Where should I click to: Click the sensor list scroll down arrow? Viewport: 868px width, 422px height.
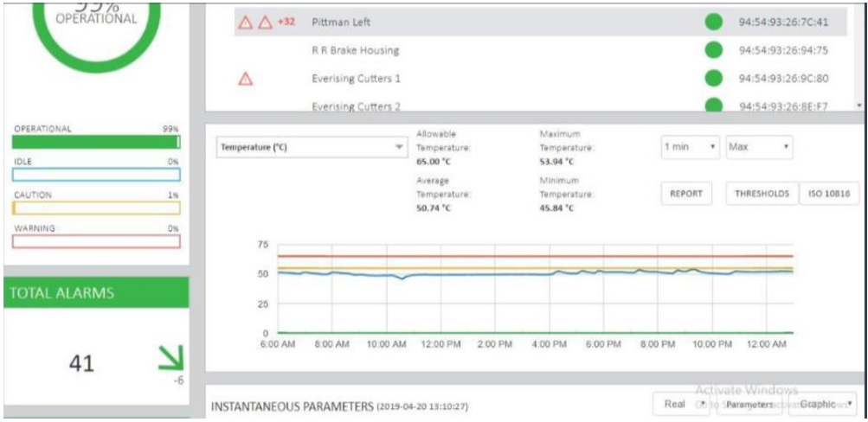(858, 105)
